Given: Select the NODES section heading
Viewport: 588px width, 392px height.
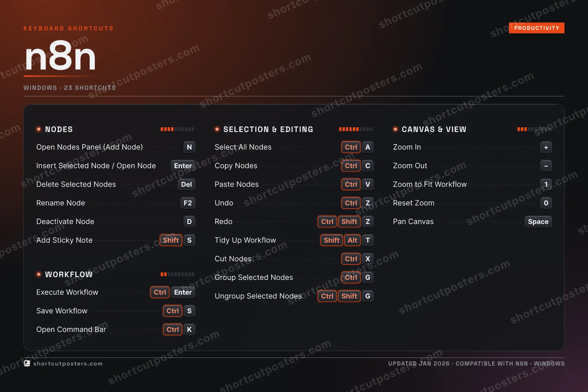Looking at the screenshot, I should [x=59, y=129].
